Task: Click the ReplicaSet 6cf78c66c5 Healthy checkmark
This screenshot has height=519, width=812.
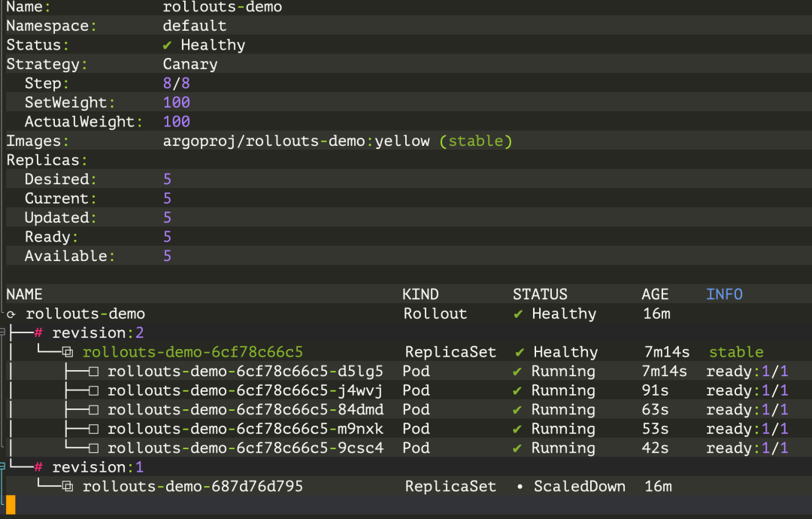Action: 520,353
